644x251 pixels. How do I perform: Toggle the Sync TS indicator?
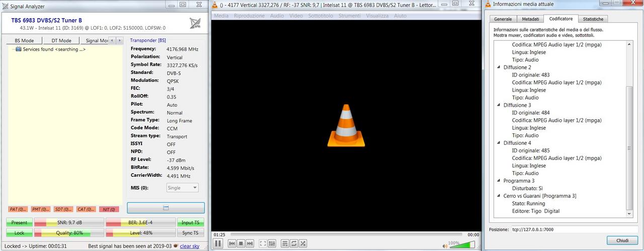click(x=191, y=233)
